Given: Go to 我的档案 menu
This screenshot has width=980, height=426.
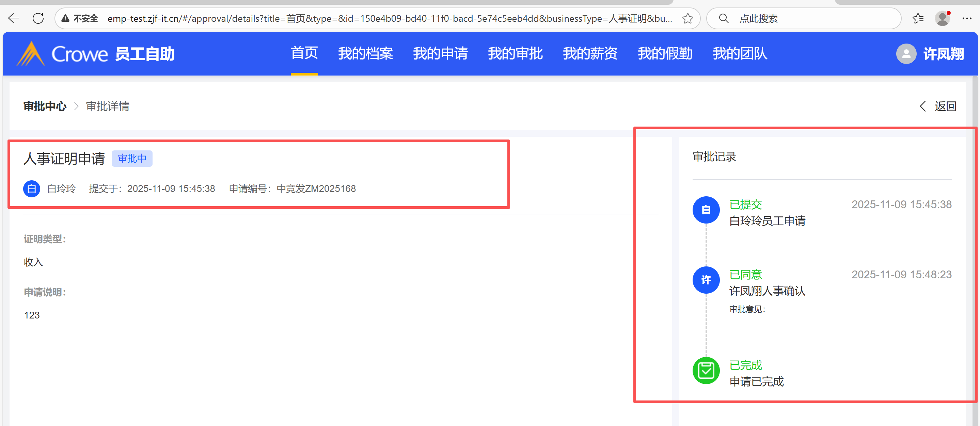Looking at the screenshot, I should click(x=365, y=53).
